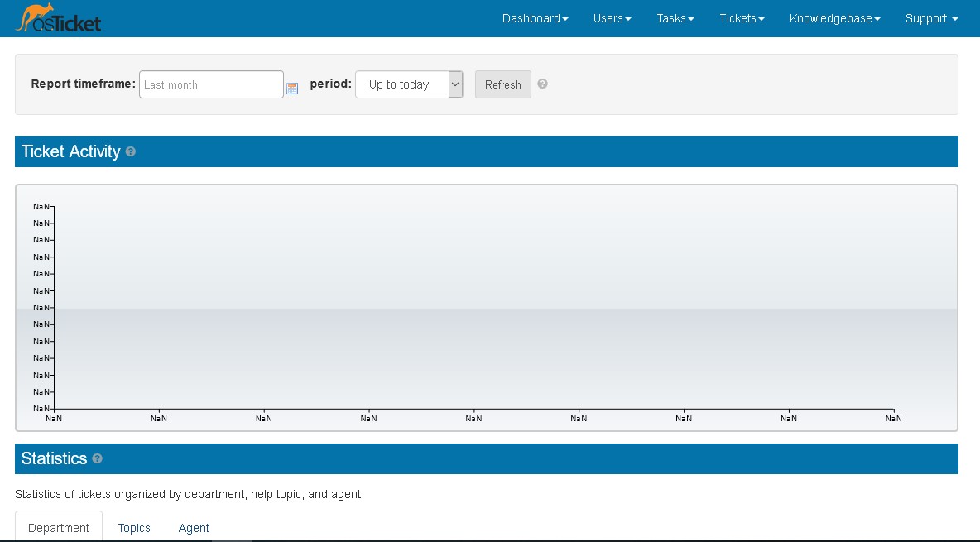
Task: Open the calendar date picker icon
Action: pyautogui.click(x=292, y=89)
